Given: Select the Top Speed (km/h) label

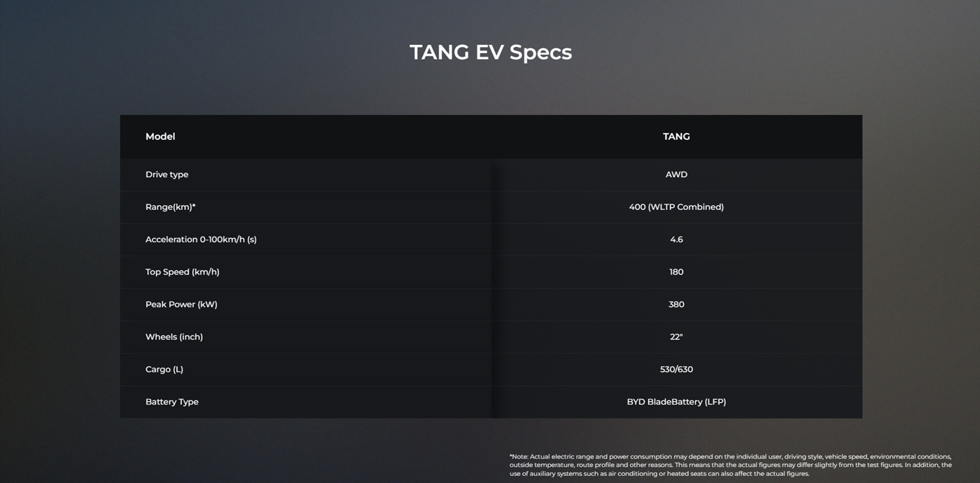Looking at the screenshot, I should click(182, 272).
